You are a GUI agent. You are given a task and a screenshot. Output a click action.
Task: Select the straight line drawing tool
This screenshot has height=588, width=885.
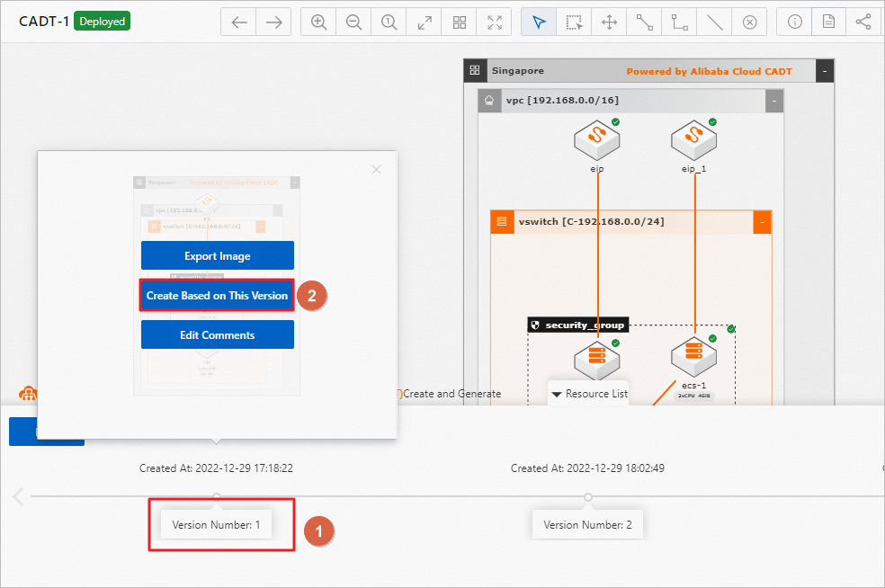point(714,22)
